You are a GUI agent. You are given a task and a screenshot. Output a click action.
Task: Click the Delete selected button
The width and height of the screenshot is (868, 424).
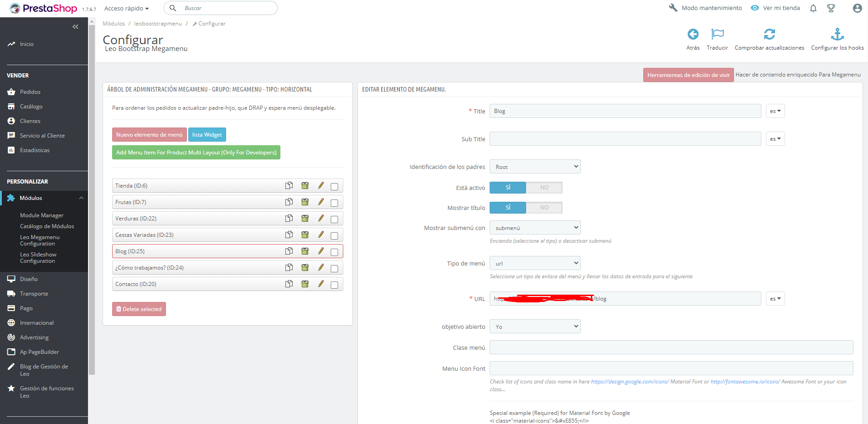pyautogui.click(x=139, y=309)
